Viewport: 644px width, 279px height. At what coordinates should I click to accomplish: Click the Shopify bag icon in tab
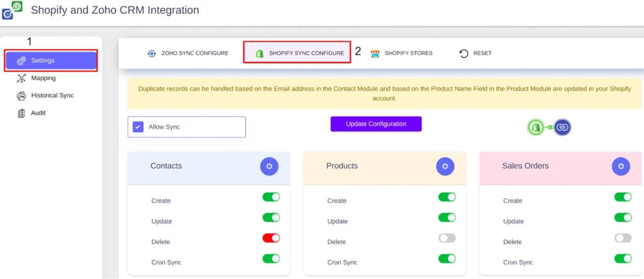(x=259, y=54)
